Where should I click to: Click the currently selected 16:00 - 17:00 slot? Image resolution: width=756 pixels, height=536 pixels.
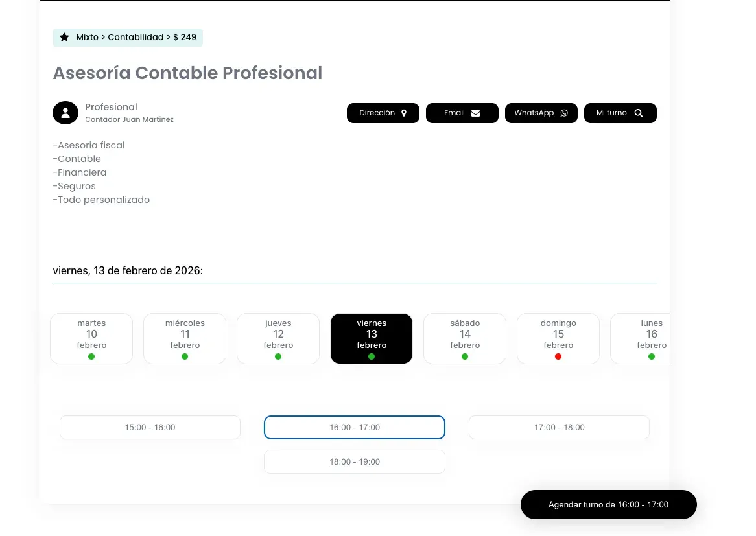[x=354, y=427]
